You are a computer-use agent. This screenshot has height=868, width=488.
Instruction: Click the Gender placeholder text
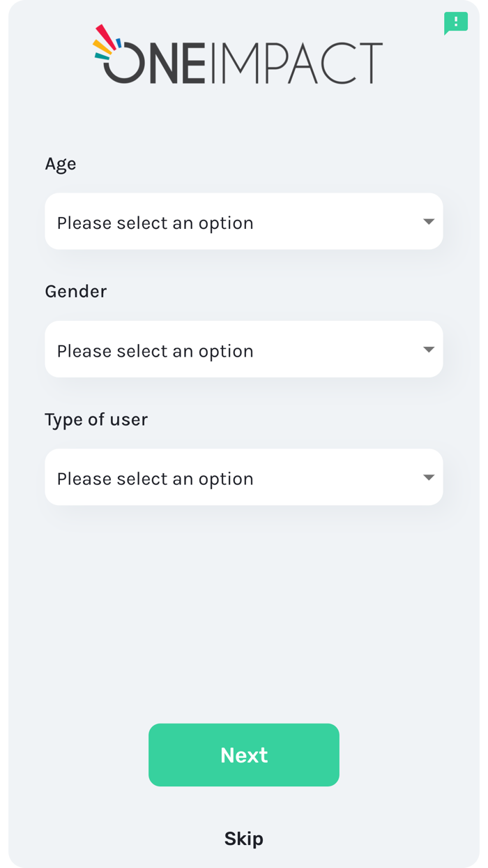point(155,351)
